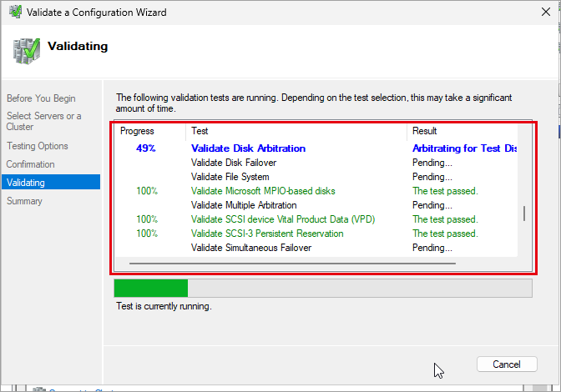Select the Validate Multiple Arbitration row
This screenshot has height=392, width=561.
pyautogui.click(x=316, y=205)
